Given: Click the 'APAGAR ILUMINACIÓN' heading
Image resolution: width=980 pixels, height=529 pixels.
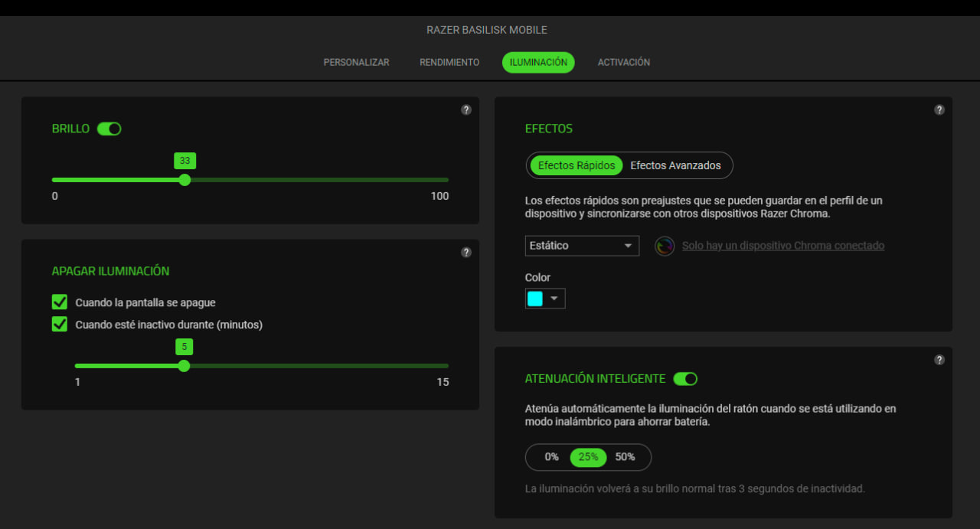Looking at the screenshot, I should tap(111, 271).
